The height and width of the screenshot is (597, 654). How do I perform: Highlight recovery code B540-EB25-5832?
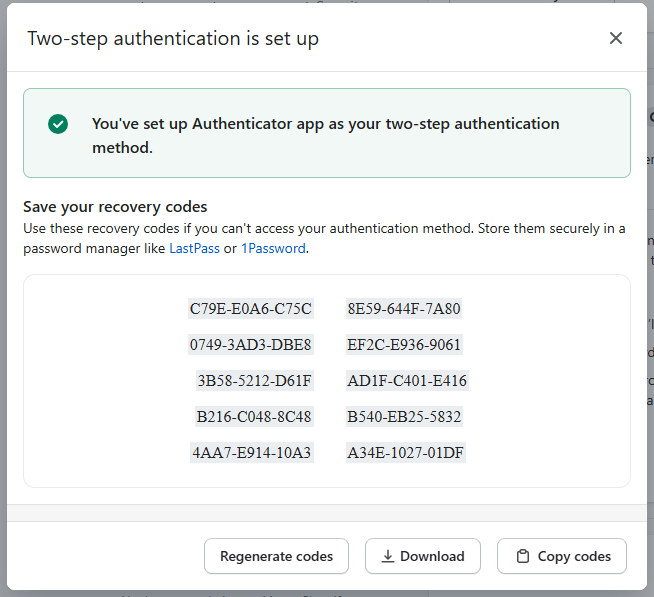[404, 417]
